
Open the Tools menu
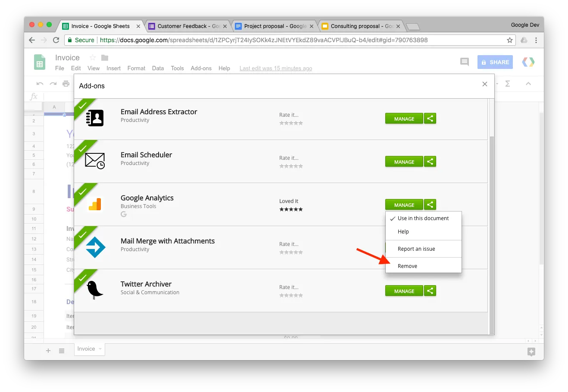pyautogui.click(x=177, y=68)
